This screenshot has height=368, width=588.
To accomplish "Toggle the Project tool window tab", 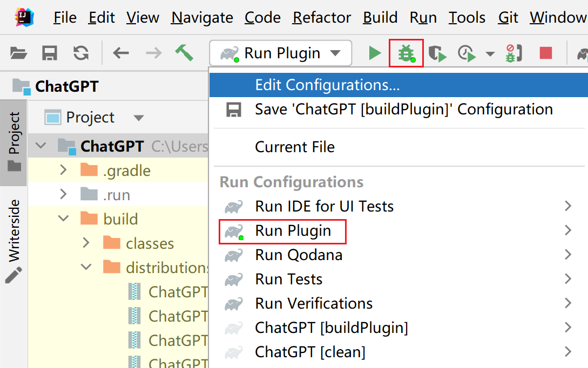I will point(14,142).
